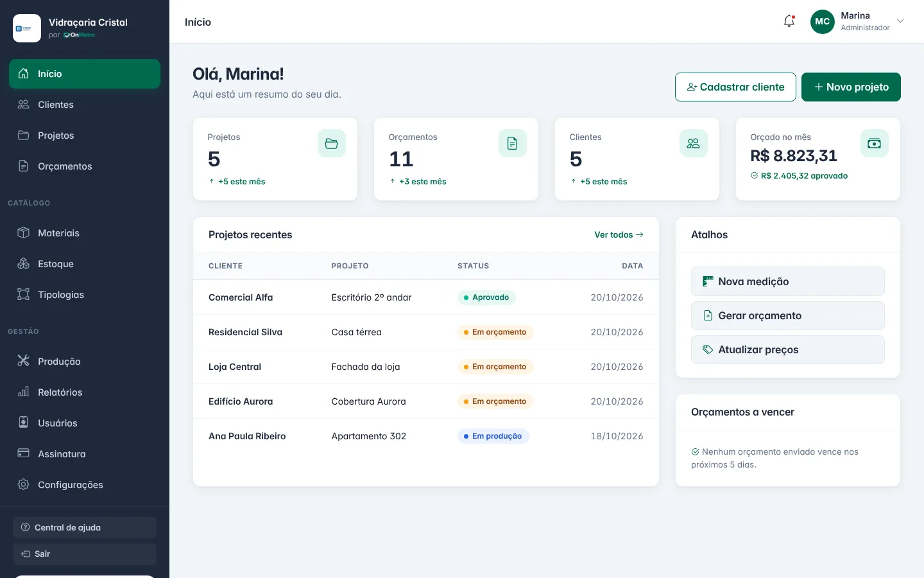Click the Residencial Silva client cell
The height and width of the screenshot is (578, 924).
245,332
